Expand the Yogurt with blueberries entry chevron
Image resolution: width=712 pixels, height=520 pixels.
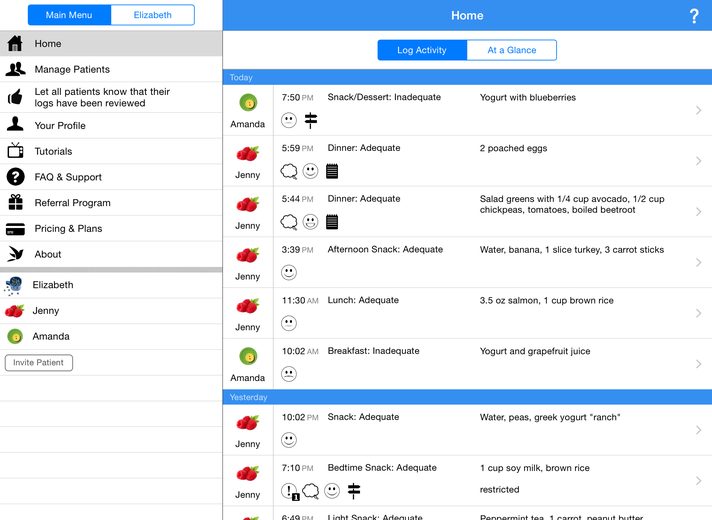698,110
